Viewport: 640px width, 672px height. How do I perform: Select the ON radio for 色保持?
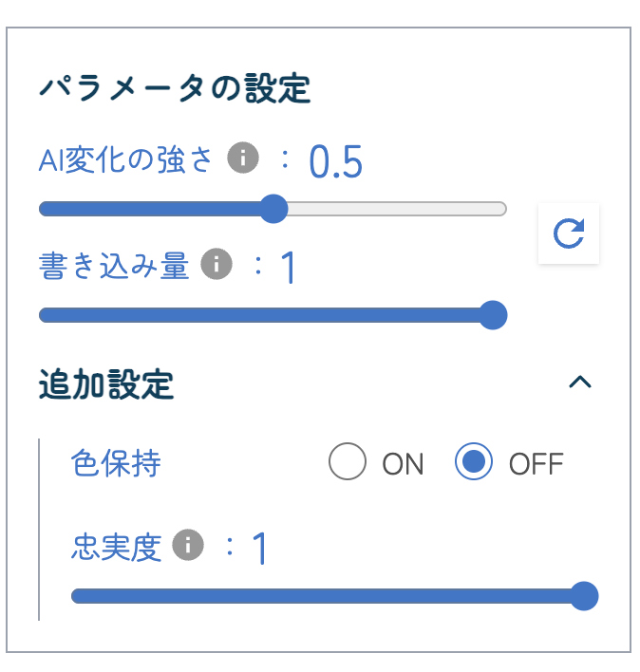coord(348,461)
